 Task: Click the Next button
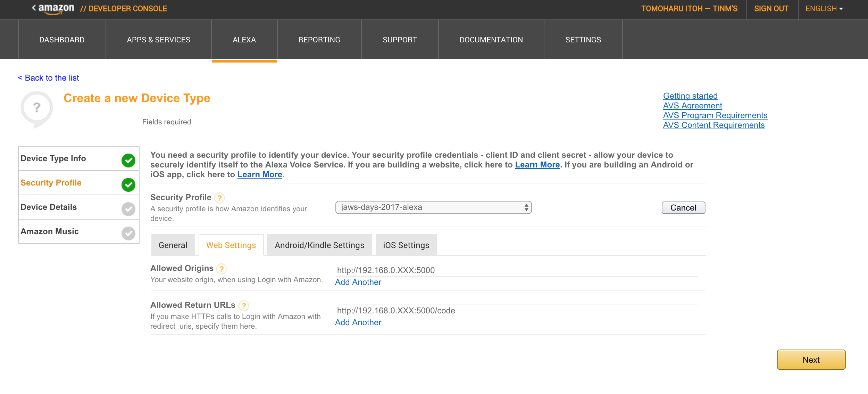(x=811, y=360)
